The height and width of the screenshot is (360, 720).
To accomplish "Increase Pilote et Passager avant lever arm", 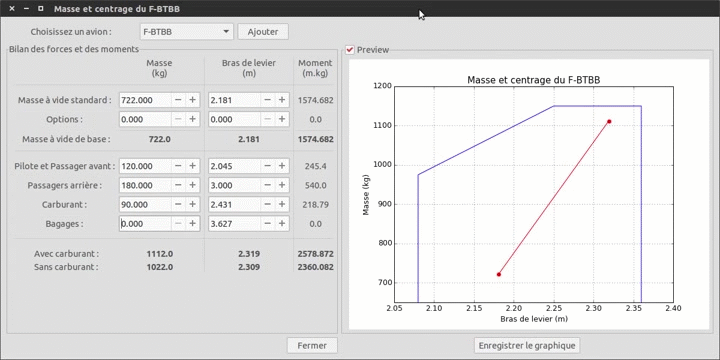I will 282,166.
